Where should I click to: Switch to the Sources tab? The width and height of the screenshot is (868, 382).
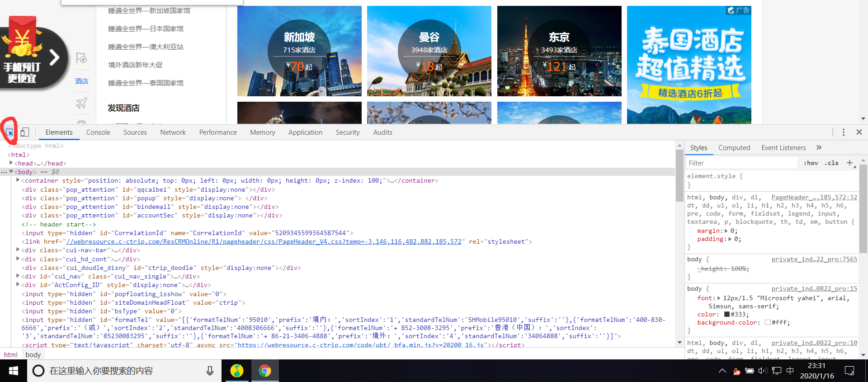pos(135,132)
